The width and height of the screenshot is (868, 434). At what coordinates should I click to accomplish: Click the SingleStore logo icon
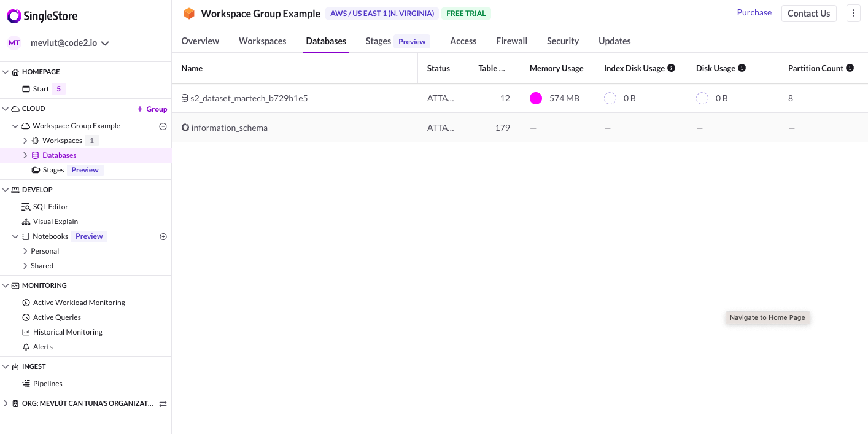pos(14,17)
